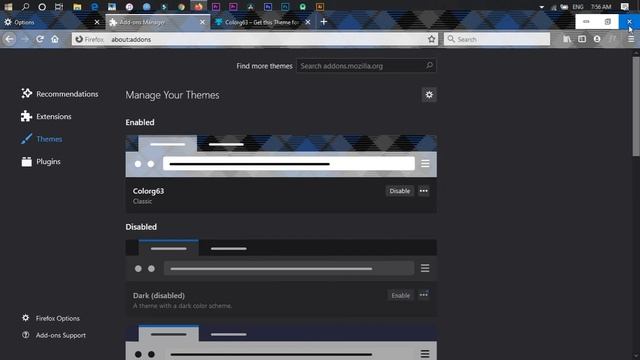The height and width of the screenshot is (360, 640).
Task: Open Windows taskbar search
Action: (25, 7)
